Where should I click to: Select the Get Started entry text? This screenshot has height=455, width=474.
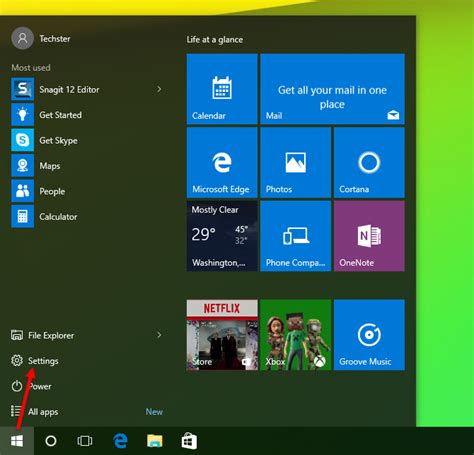[61, 115]
